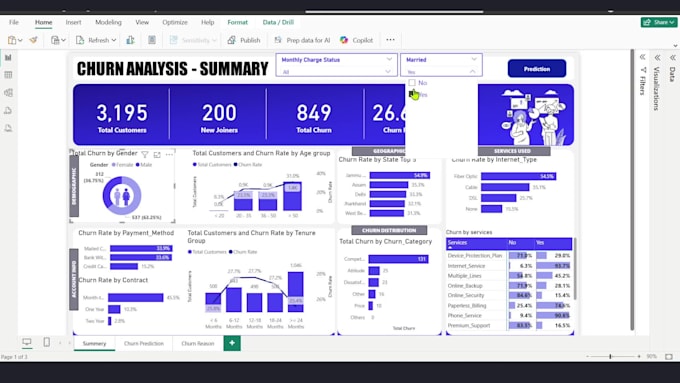Add a new report page
This screenshot has width=680, height=383.
coord(232,343)
